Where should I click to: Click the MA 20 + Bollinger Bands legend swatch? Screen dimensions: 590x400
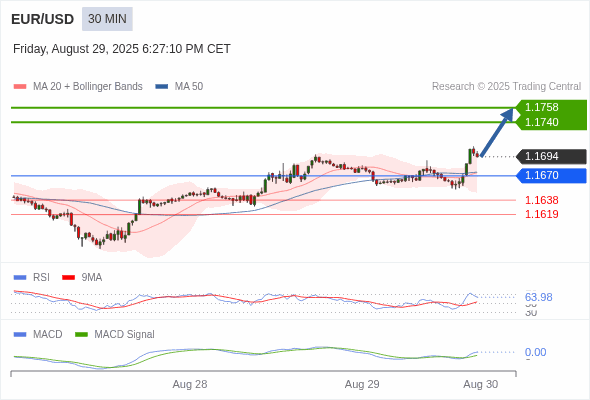[20, 87]
